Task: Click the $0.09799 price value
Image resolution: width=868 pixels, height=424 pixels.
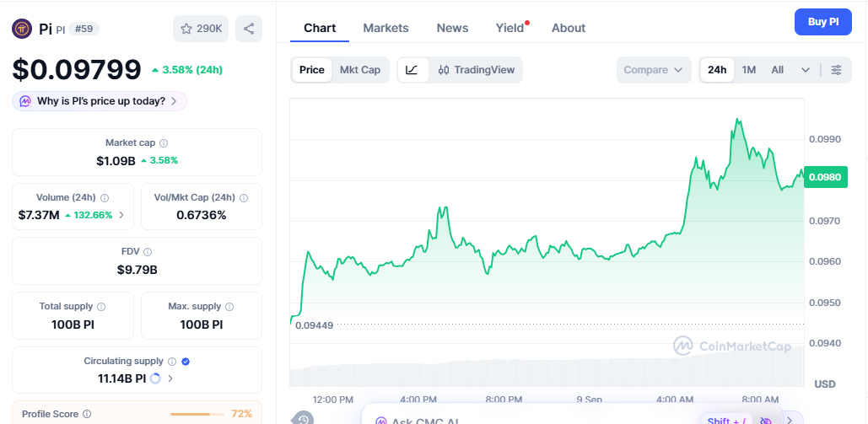Action: [x=77, y=70]
